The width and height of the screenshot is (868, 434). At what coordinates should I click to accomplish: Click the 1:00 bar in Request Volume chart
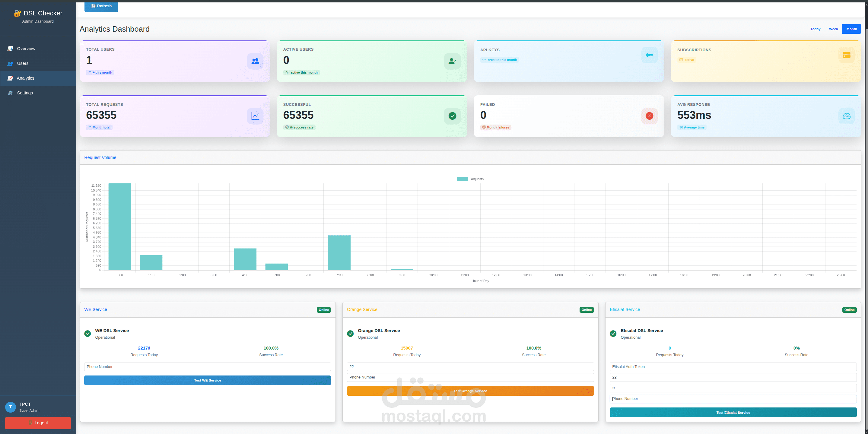tap(151, 263)
